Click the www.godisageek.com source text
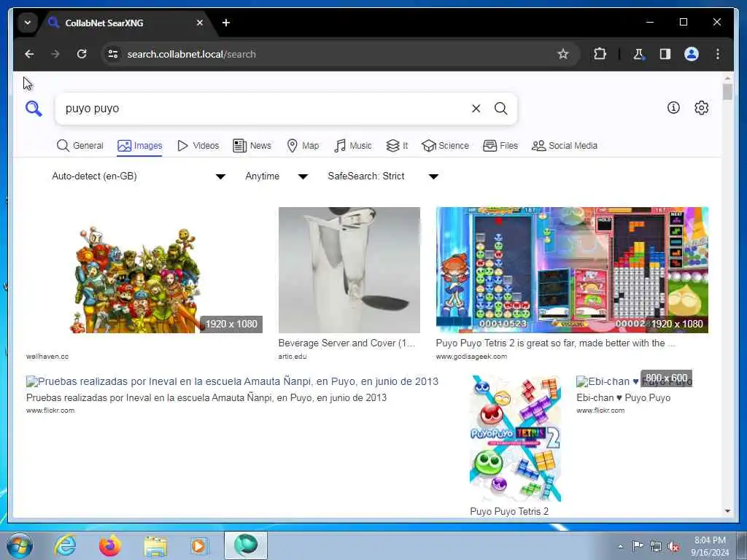This screenshot has height=560, width=747. pos(471,356)
